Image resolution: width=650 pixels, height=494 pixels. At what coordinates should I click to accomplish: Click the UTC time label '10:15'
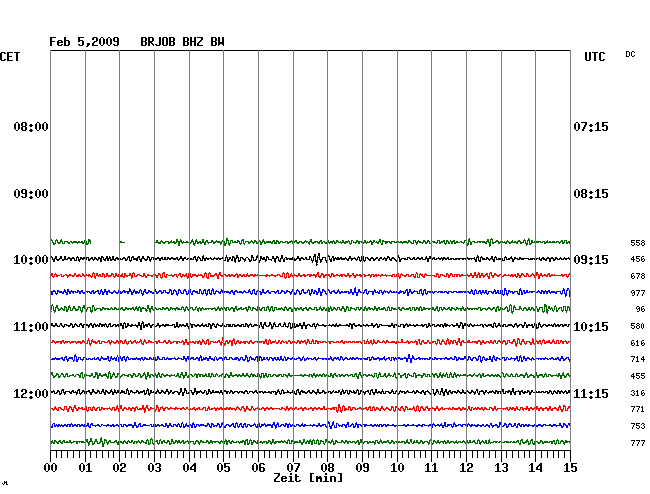(591, 327)
